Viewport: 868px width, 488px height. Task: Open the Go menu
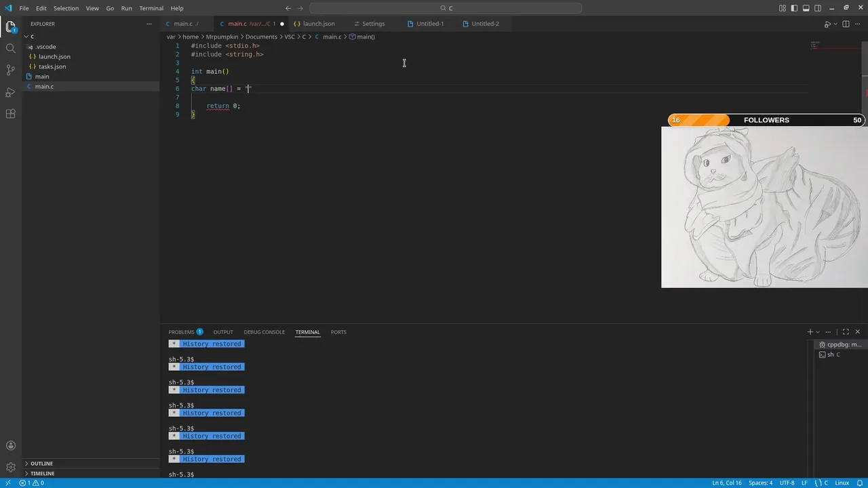[110, 8]
